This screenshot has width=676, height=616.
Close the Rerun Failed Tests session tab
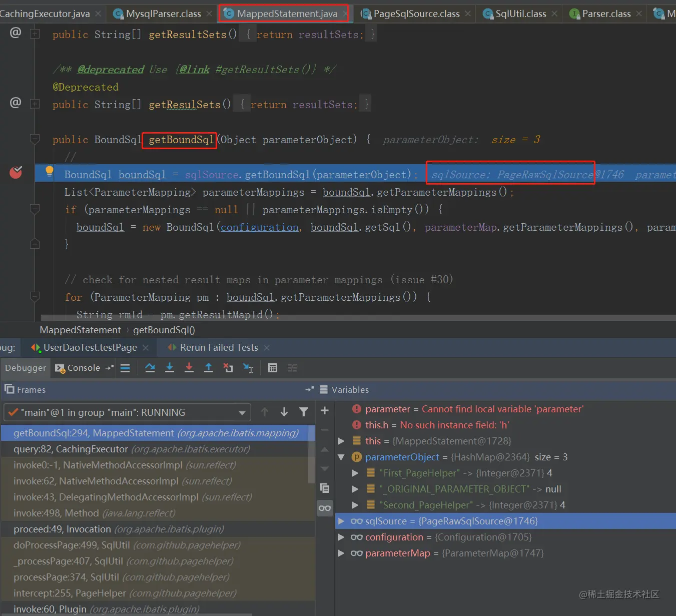(267, 347)
